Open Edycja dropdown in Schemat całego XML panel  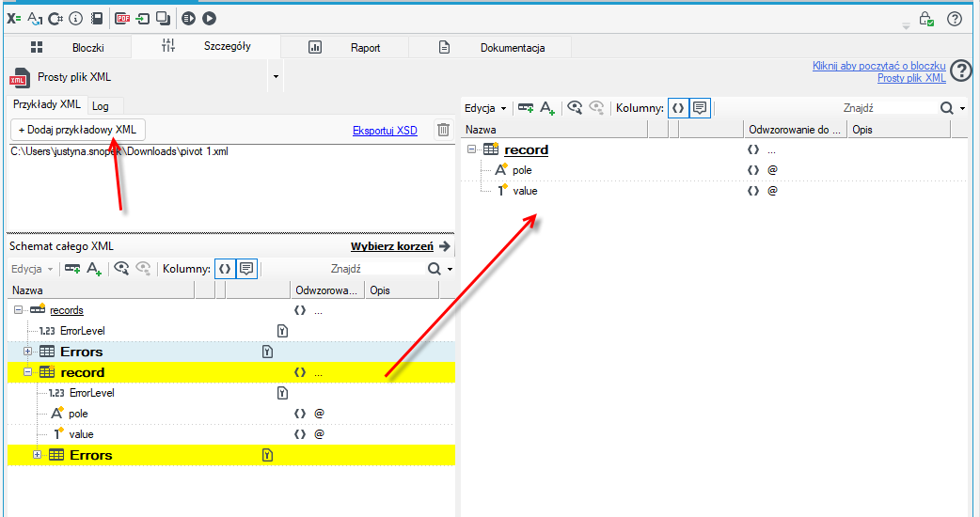coord(32,269)
